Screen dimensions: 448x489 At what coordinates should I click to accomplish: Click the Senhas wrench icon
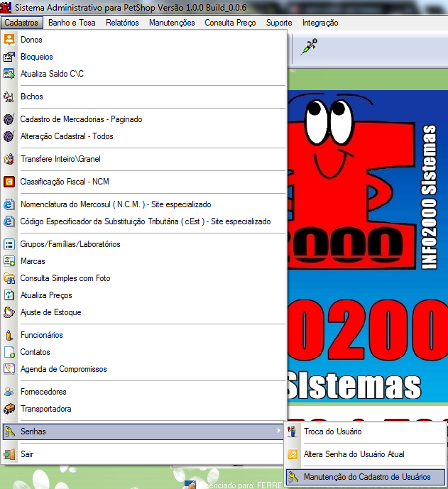coord(10,432)
